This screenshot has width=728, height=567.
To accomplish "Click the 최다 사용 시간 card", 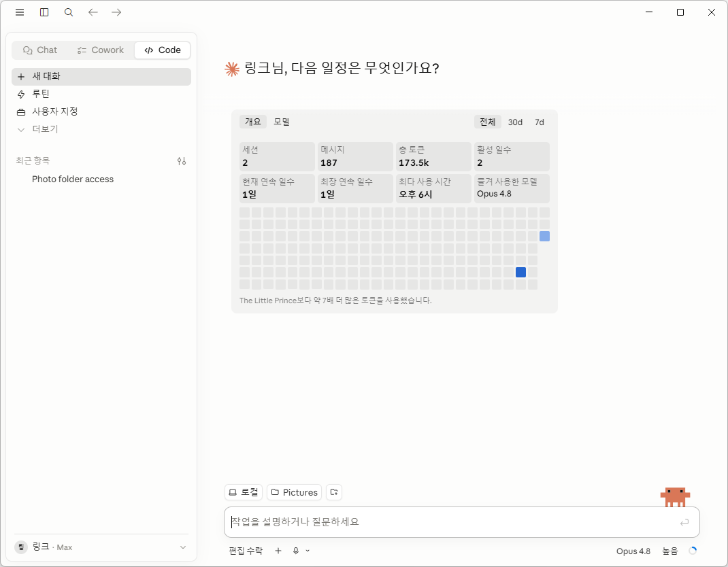I will (433, 188).
